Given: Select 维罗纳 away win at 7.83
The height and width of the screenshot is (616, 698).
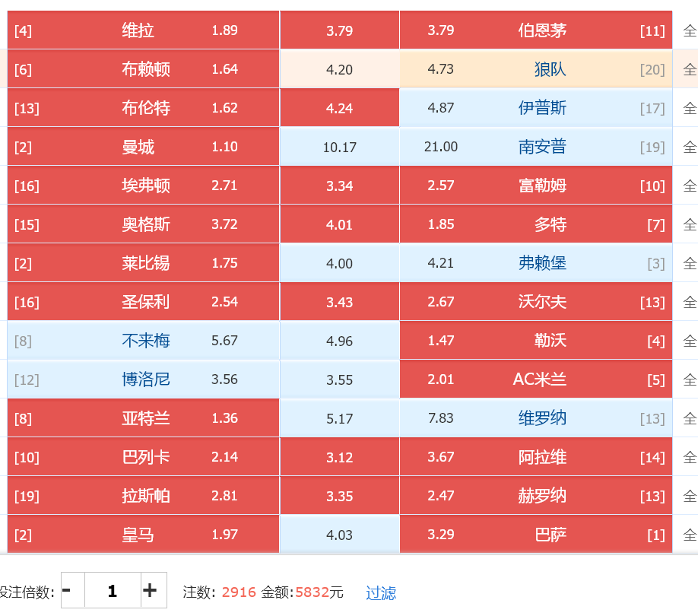Looking at the screenshot, I should [536, 418].
